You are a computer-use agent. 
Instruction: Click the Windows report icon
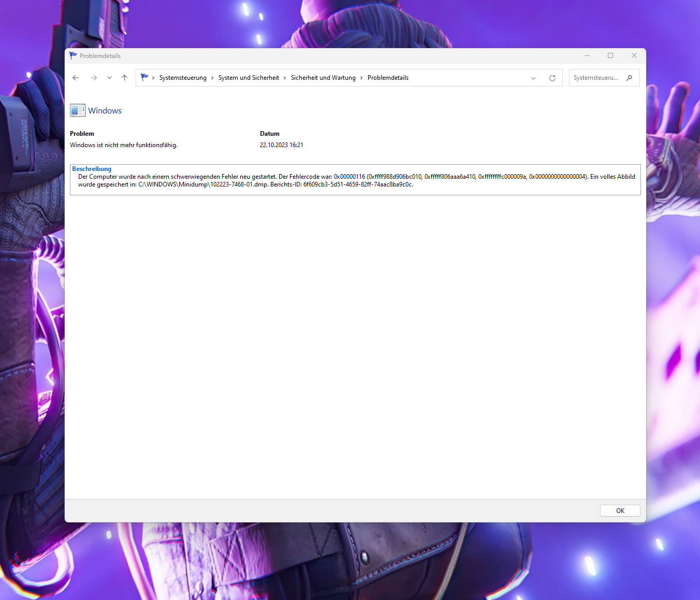78,110
